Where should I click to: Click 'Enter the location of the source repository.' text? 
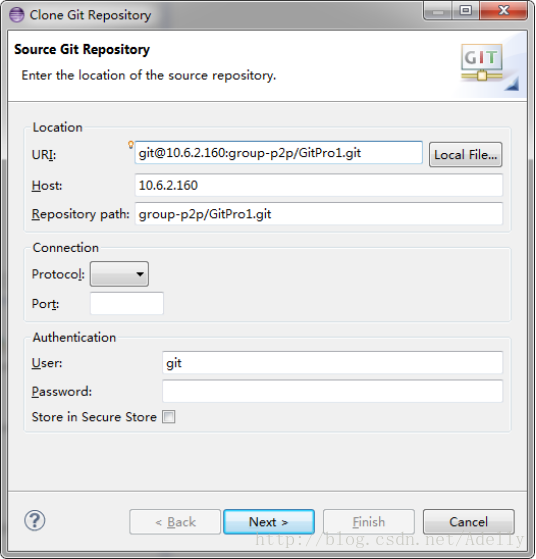click(x=149, y=75)
